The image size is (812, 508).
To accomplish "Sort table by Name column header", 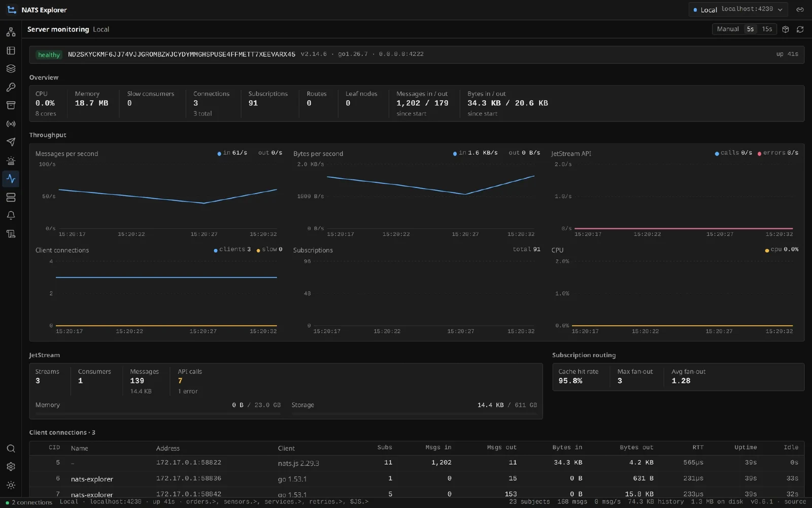I will pyautogui.click(x=80, y=448).
